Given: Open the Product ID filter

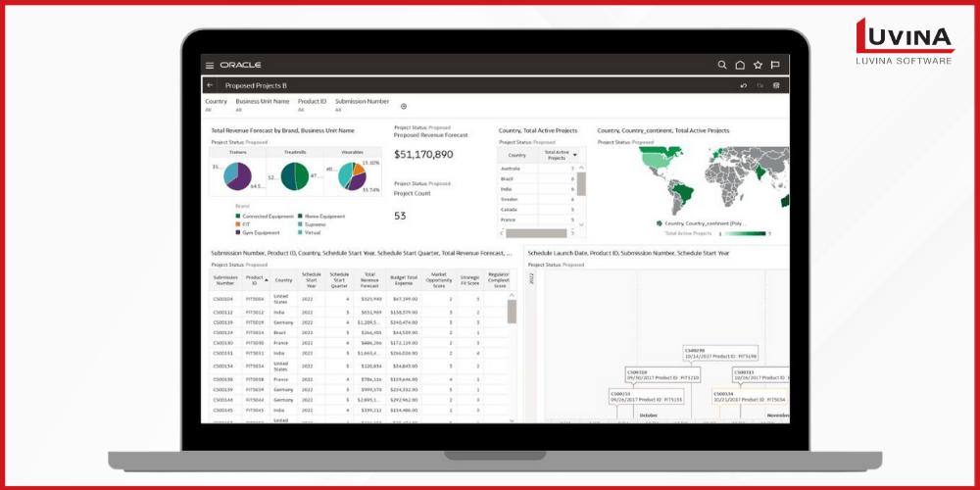Looking at the screenshot, I should tap(312, 105).
